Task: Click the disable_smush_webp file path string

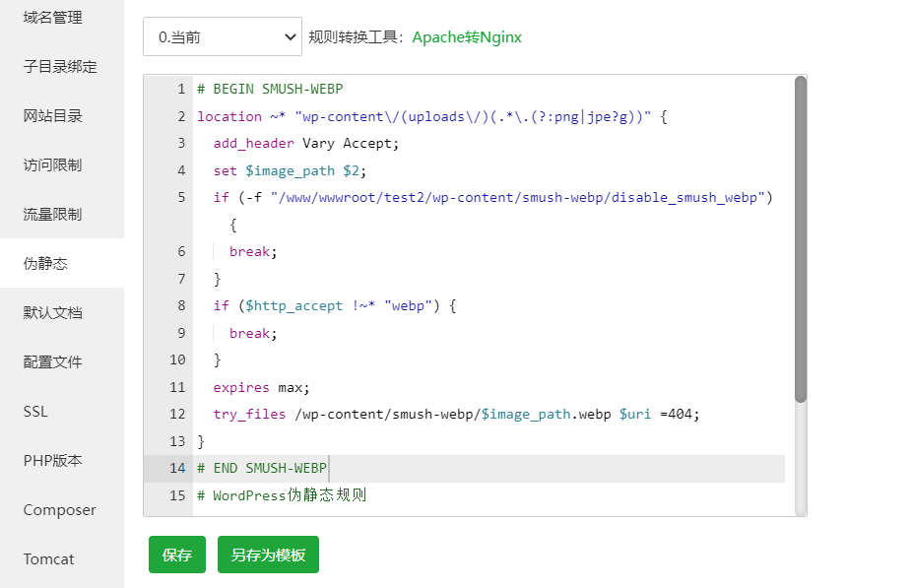Action: [x=518, y=198]
